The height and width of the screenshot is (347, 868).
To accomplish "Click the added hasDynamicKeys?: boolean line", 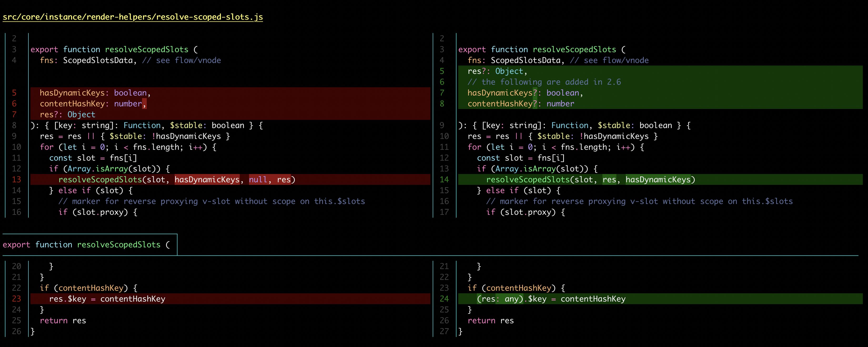I will tap(525, 93).
